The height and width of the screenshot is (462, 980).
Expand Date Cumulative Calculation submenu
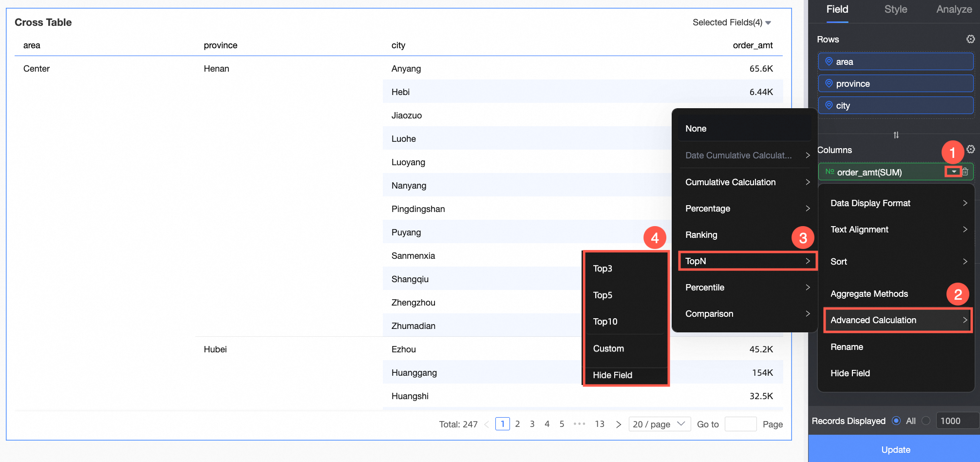(x=747, y=155)
